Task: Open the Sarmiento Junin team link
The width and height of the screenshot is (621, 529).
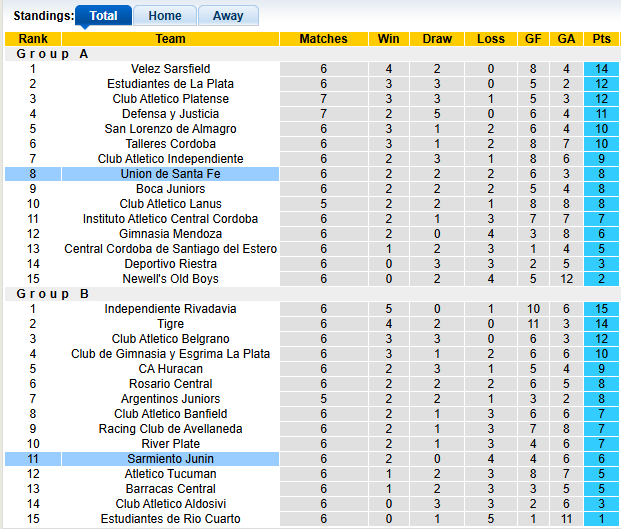Action: pos(170,459)
